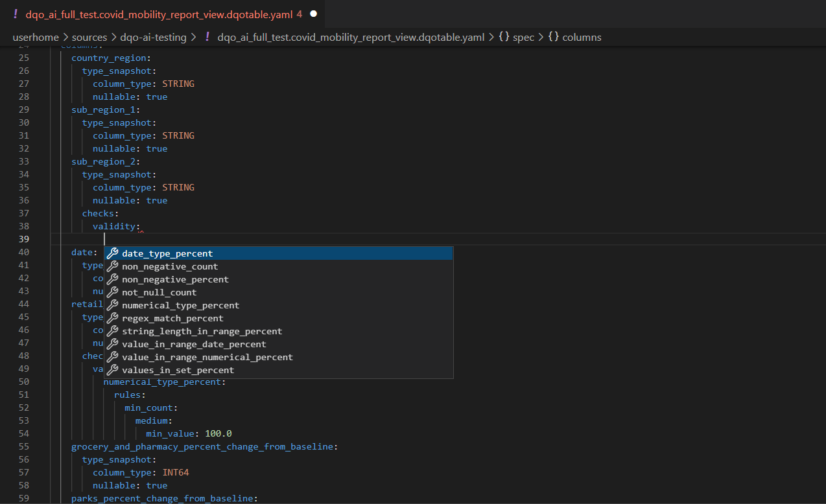Click STRING value on line 35
The image size is (826, 504).
(x=178, y=187)
